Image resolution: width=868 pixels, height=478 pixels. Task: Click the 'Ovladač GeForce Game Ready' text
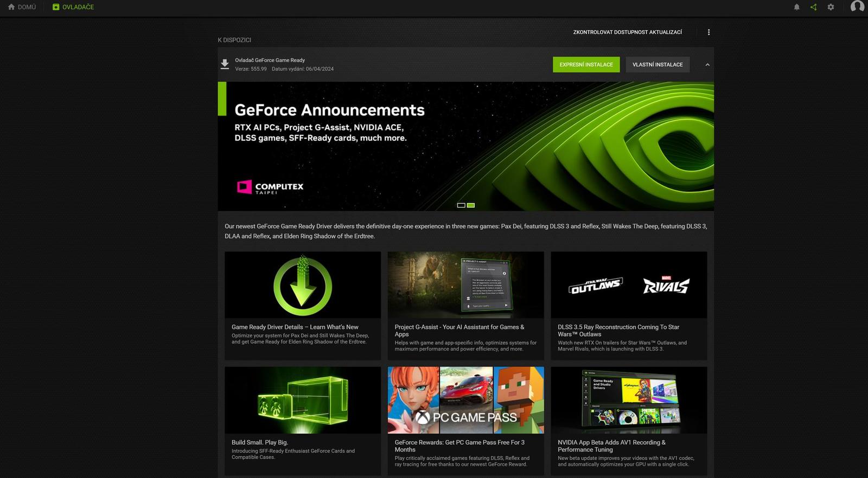tap(270, 60)
